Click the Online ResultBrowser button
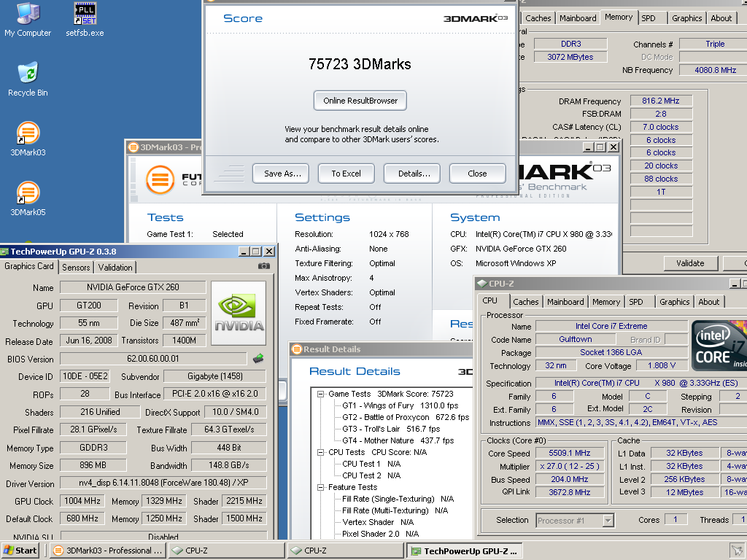This screenshot has height=560, width=747. pyautogui.click(x=360, y=101)
